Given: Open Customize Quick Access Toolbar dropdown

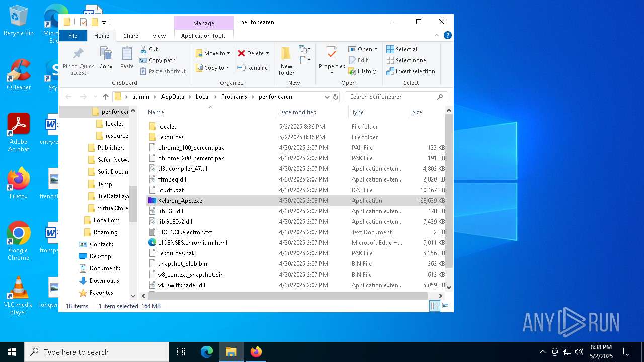Looking at the screenshot, I should pos(104,22).
